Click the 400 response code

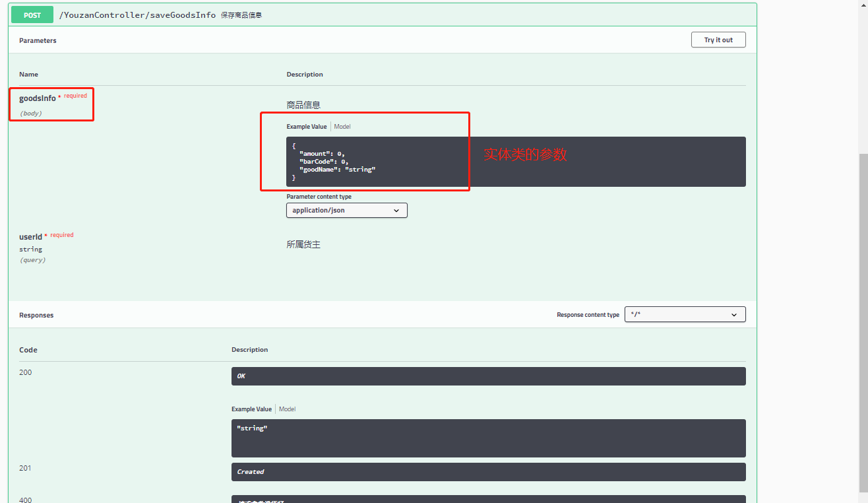coord(25,500)
